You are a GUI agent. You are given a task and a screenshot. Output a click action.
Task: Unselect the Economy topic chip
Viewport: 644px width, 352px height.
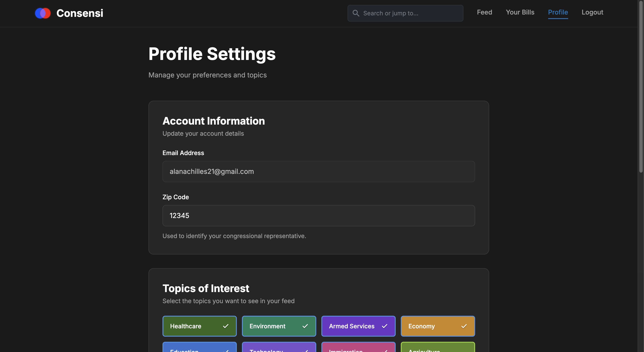point(437,326)
